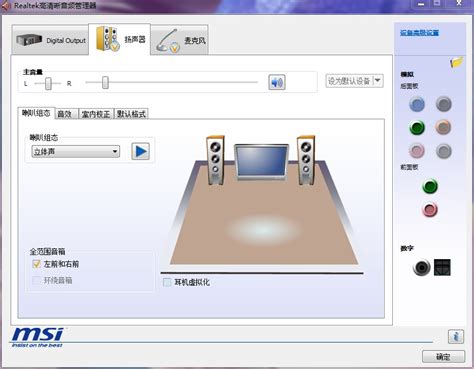Click the left front speaker in the room
The width and height of the screenshot is (474, 369).
coord(215,160)
